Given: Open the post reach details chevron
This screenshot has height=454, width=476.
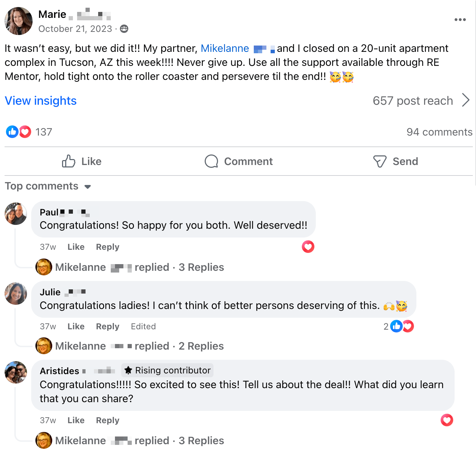Looking at the screenshot, I should click(x=466, y=100).
